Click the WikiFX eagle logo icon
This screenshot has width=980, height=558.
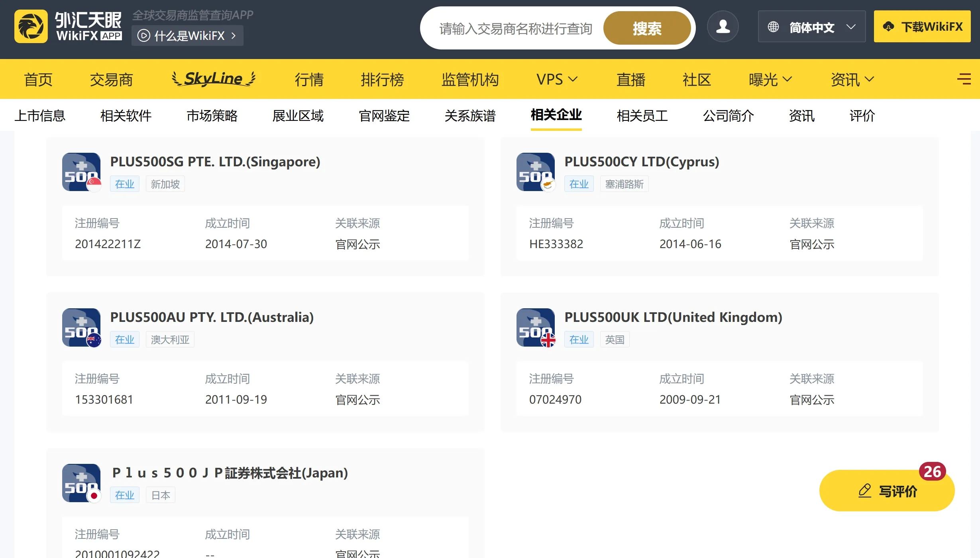click(x=31, y=27)
